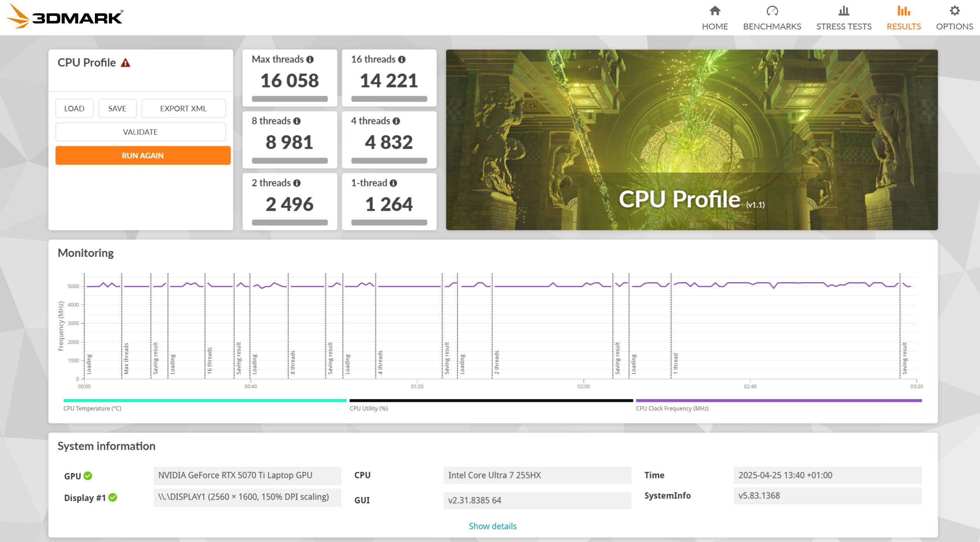This screenshot has height=542, width=980.
Task: Click the info icon next to Max threads
Action: click(x=310, y=60)
